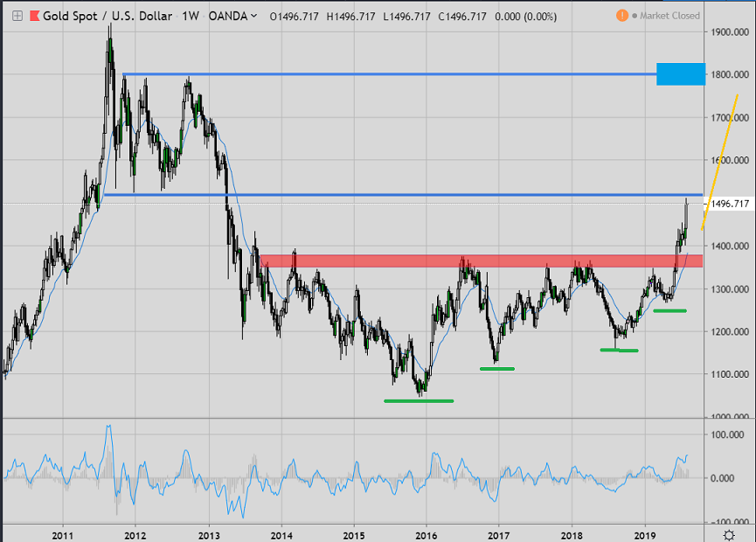Open the Gold Spot / U.S. Dollar symbol title
The height and width of the screenshot is (542, 756).
coord(102,16)
